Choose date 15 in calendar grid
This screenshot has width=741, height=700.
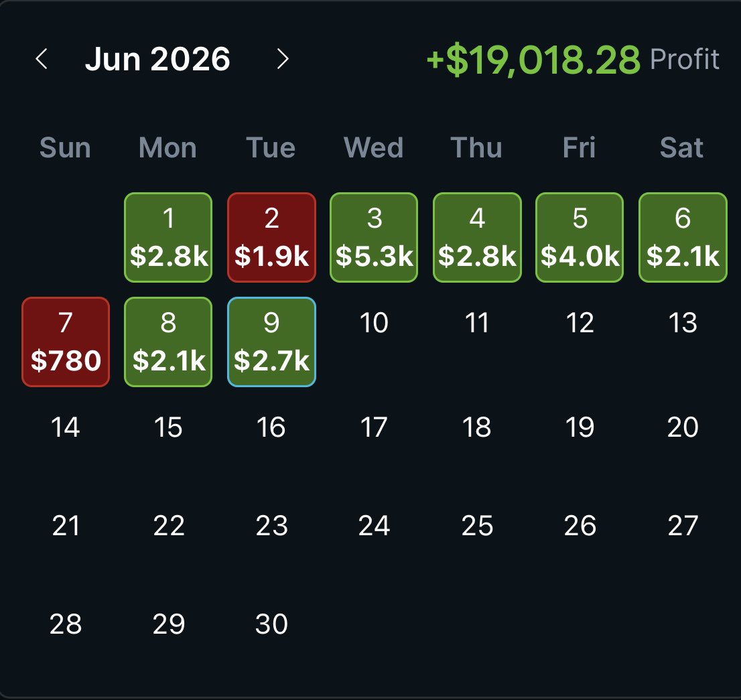[x=168, y=427]
